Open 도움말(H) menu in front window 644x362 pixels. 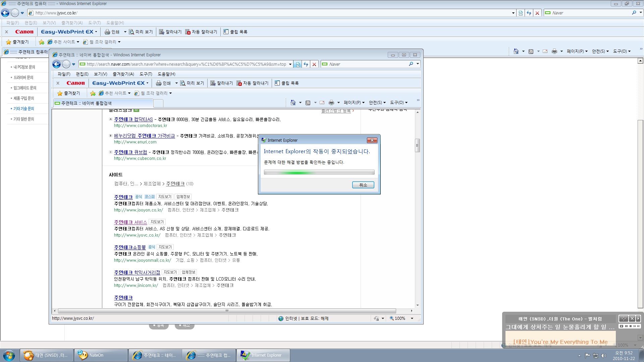click(x=166, y=74)
